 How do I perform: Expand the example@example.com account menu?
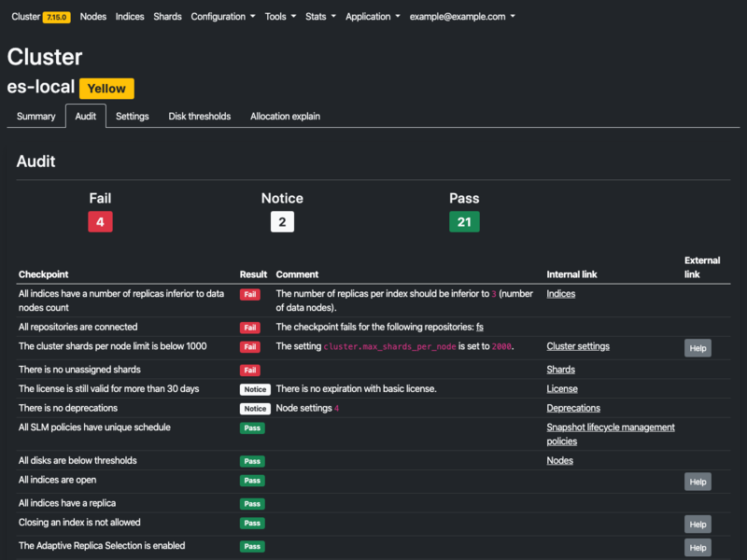point(462,17)
